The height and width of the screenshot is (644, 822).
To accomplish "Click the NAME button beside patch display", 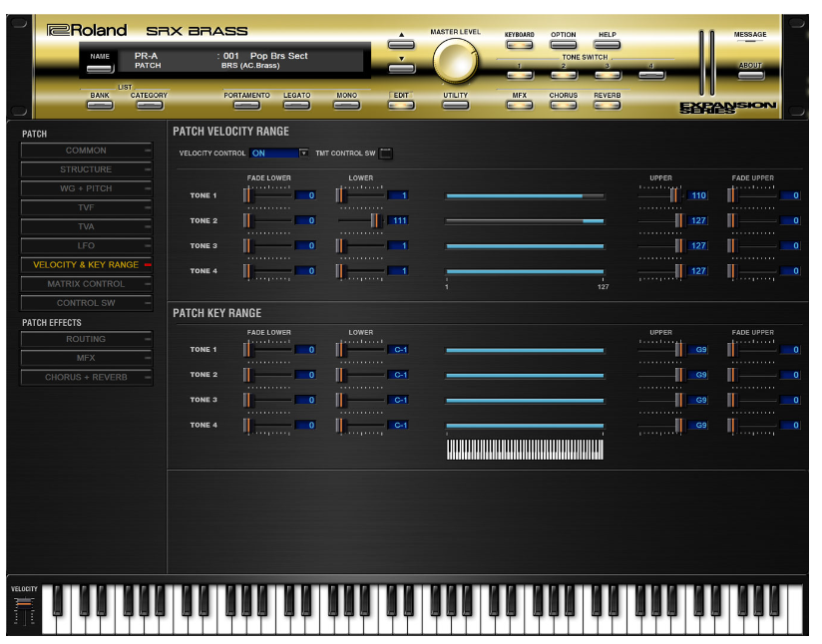I will (100, 68).
